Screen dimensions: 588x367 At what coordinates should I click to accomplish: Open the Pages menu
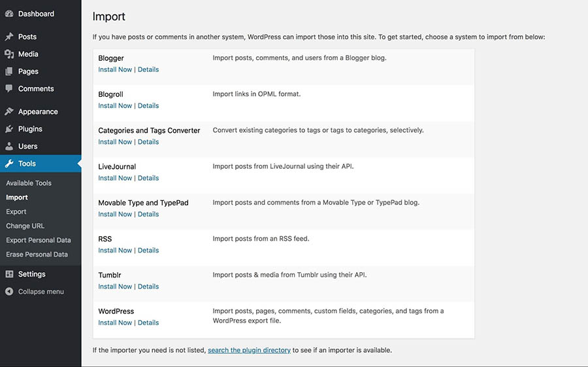(x=29, y=71)
